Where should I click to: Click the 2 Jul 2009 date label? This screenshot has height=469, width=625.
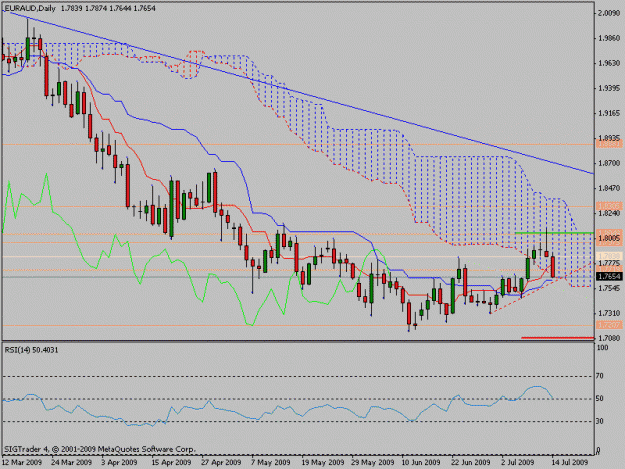[x=518, y=462]
